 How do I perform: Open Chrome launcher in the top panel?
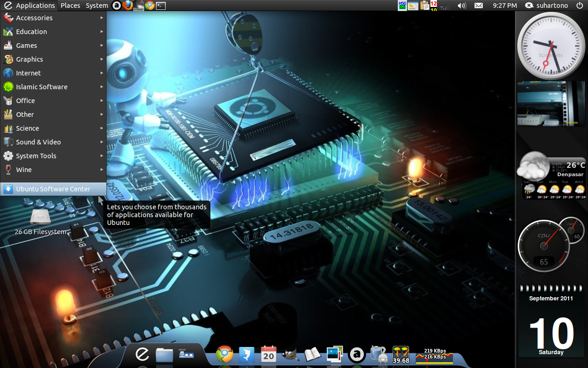150,6
